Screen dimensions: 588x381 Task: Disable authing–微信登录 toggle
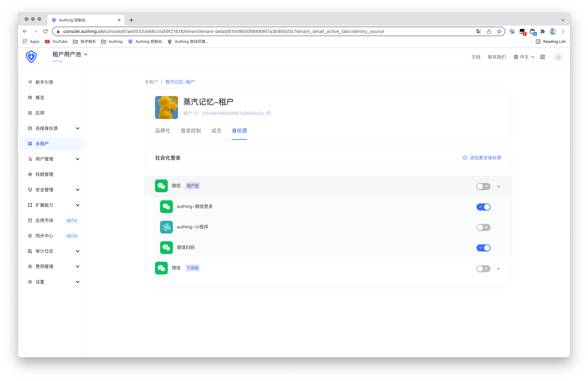483,207
